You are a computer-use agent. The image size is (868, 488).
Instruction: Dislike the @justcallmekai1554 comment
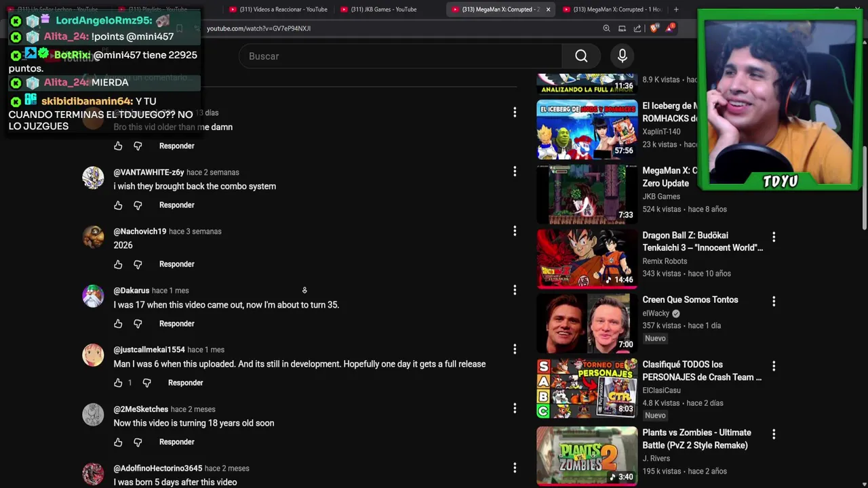click(x=146, y=383)
